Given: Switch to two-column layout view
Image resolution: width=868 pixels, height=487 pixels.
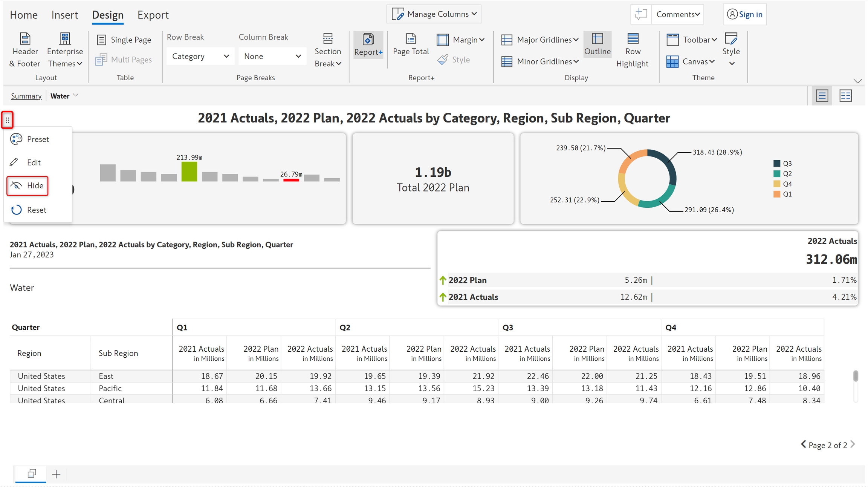Looking at the screenshot, I should click(x=845, y=96).
